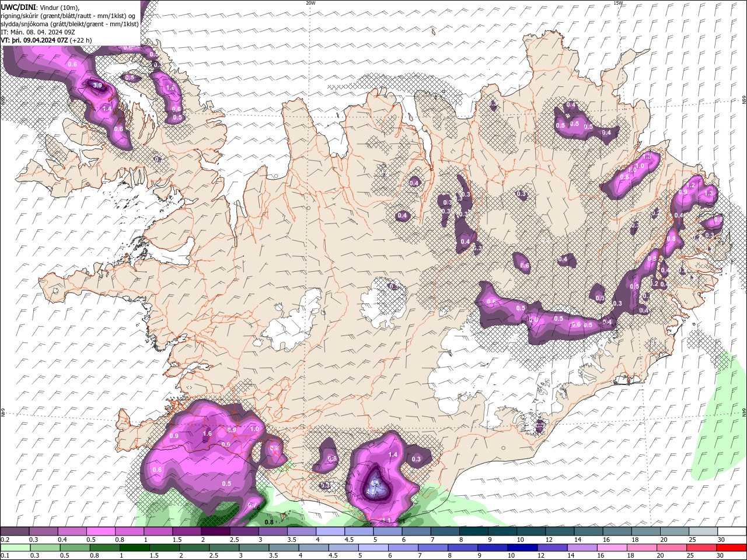The width and height of the screenshot is (747, 560).
Task: Click the pale green 0.1 swatch in lower legend row
Action: point(15,548)
